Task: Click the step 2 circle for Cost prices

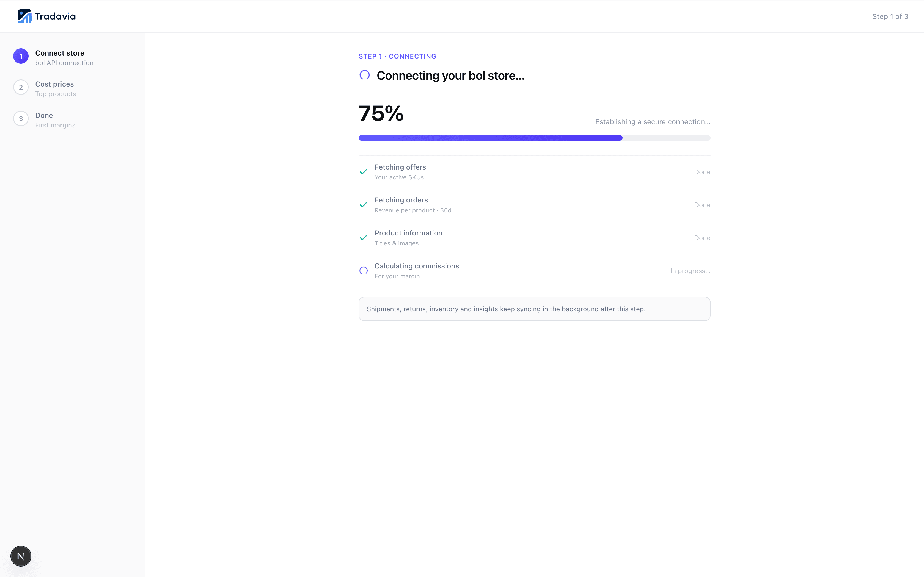Action: coord(21,87)
